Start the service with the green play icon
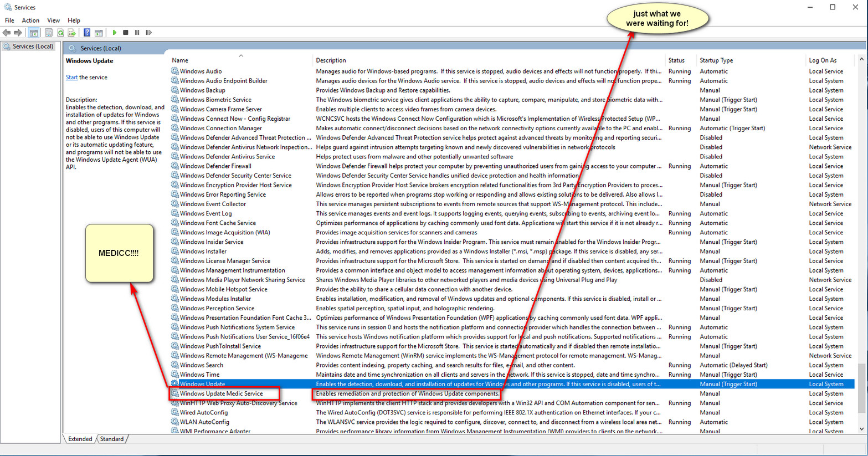Viewport: 868px width, 456px height. point(115,33)
